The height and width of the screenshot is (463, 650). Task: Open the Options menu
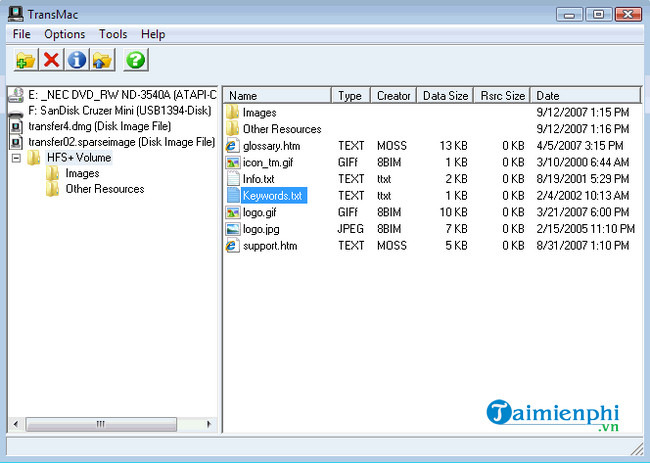[x=65, y=34]
